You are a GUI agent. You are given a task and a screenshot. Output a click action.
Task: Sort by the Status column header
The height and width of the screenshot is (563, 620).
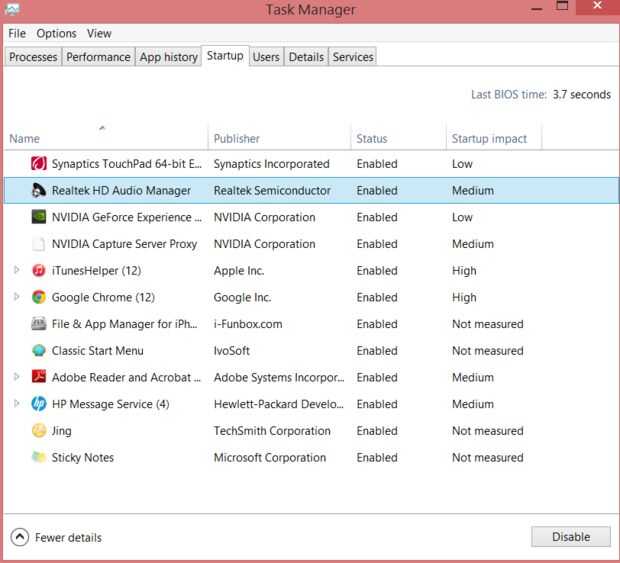click(399, 137)
